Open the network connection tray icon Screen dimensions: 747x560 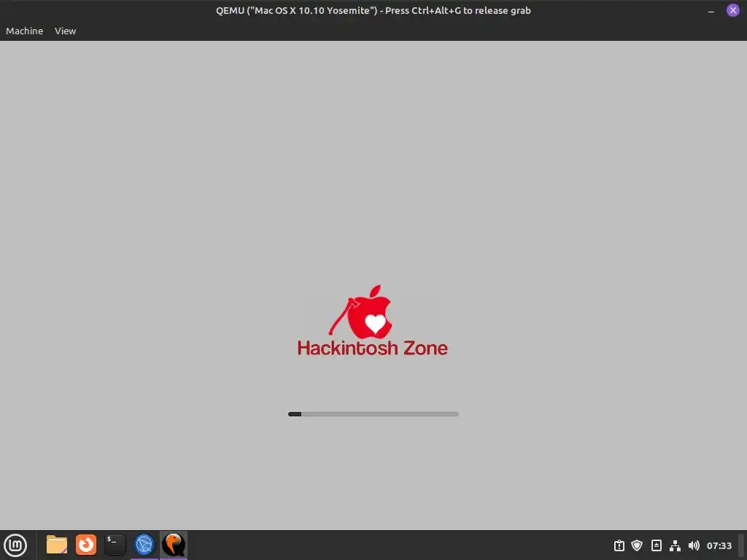(675, 545)
